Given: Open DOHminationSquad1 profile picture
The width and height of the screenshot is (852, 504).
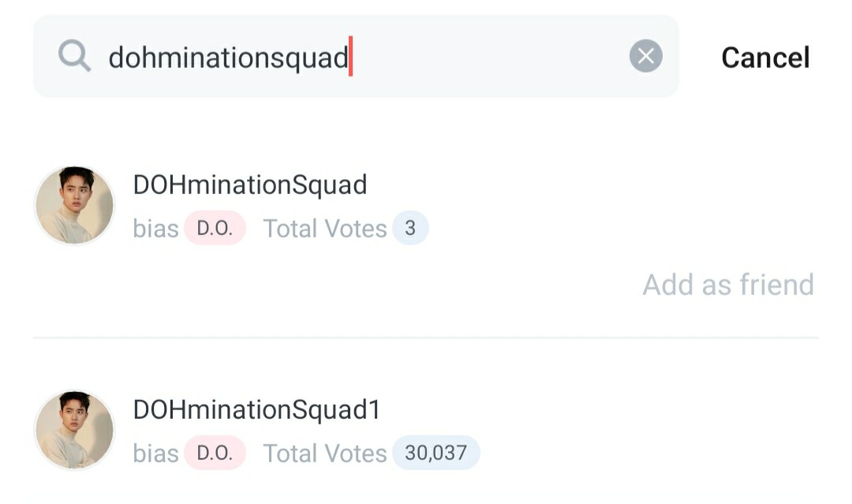Looking at the screenshot, I should coord(74,430).
